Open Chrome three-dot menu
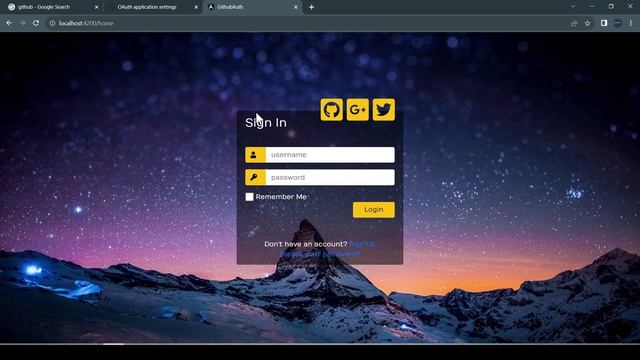 pos(631,23)
